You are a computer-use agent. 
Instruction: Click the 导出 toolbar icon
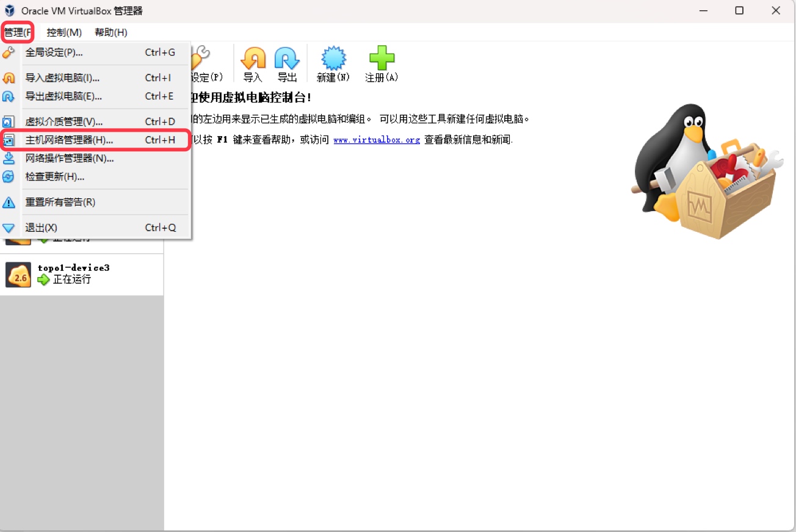287,59
